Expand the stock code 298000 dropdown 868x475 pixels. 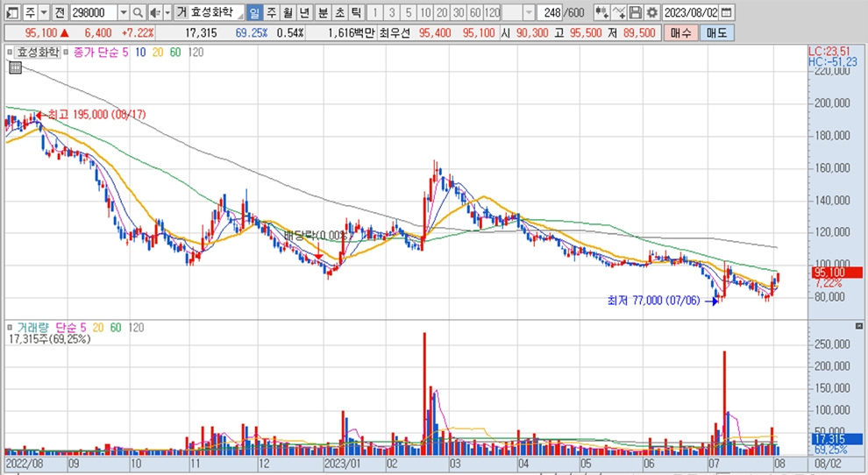(122, 13)
